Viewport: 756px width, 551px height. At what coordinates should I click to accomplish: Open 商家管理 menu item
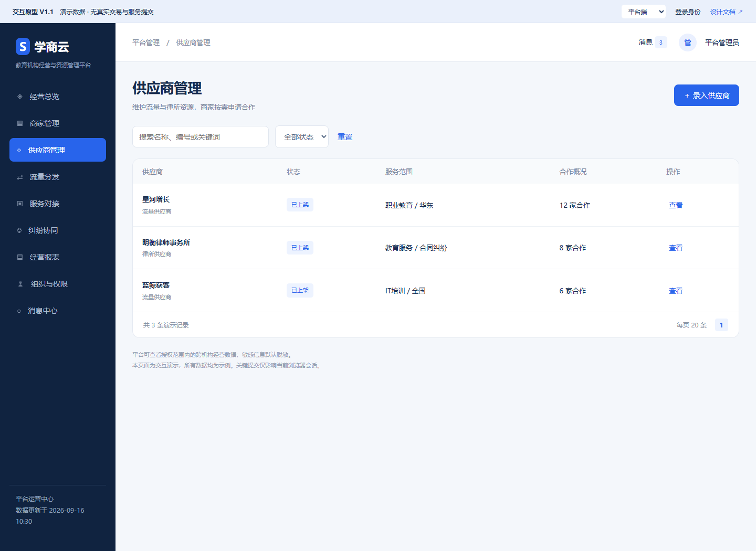pos(58,123)
